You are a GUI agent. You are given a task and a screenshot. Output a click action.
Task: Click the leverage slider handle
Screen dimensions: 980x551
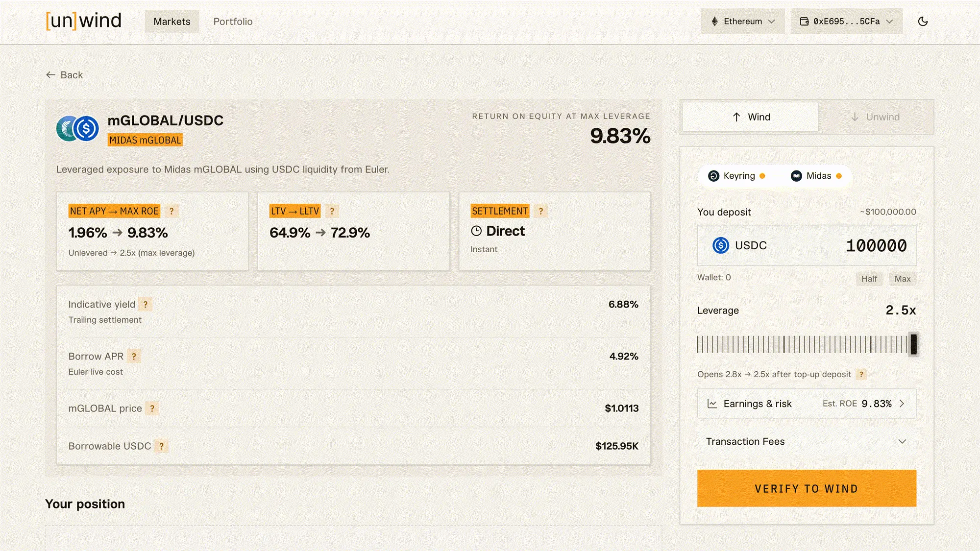(x=913, y=344)
